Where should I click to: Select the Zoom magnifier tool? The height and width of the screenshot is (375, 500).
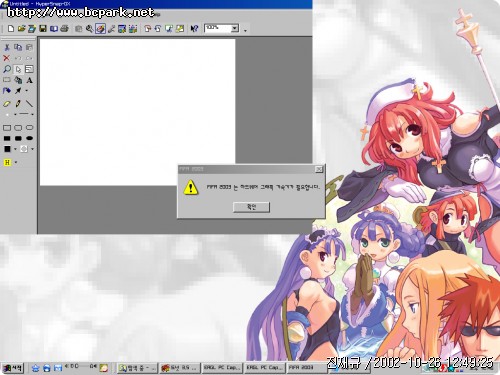pos(7,69)
